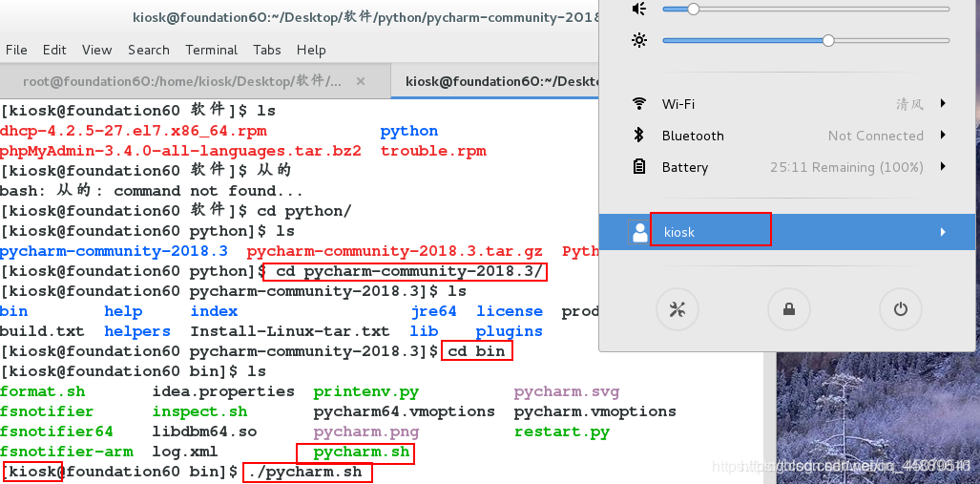Viewport: 980px width, 484px height.
Task: Click the license directory name
Action: [510, 311]
